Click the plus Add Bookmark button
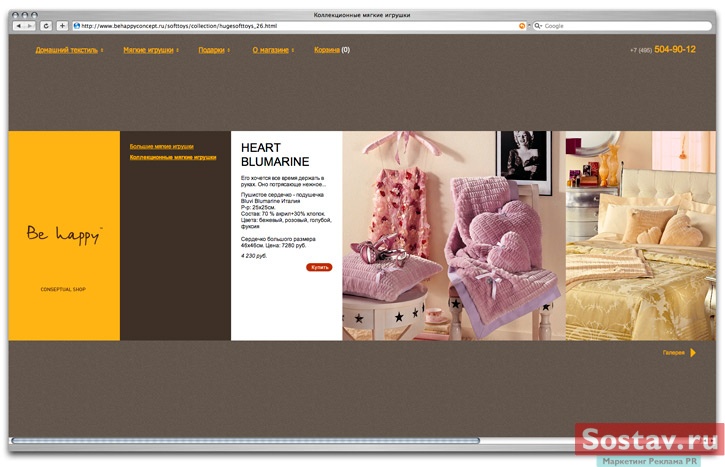Viewport: 725px width, 467px height. [62, 26]
